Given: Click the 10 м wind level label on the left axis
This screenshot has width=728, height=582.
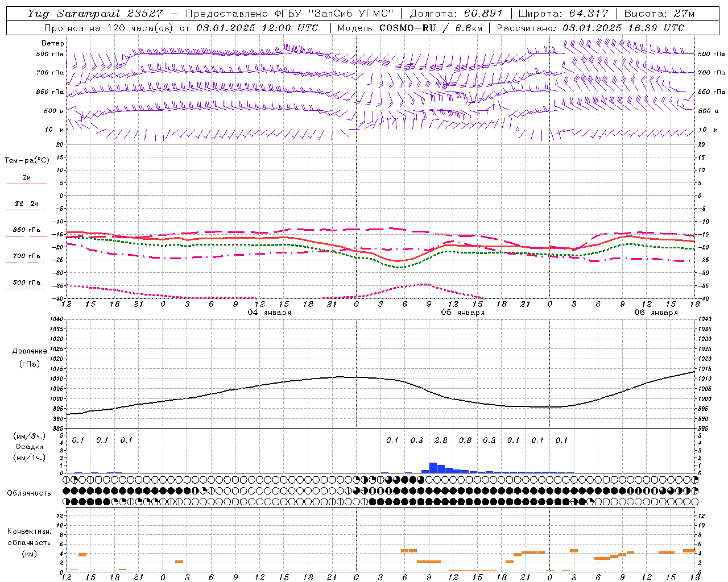Looking at the screenshot, I should pos(54,130).
